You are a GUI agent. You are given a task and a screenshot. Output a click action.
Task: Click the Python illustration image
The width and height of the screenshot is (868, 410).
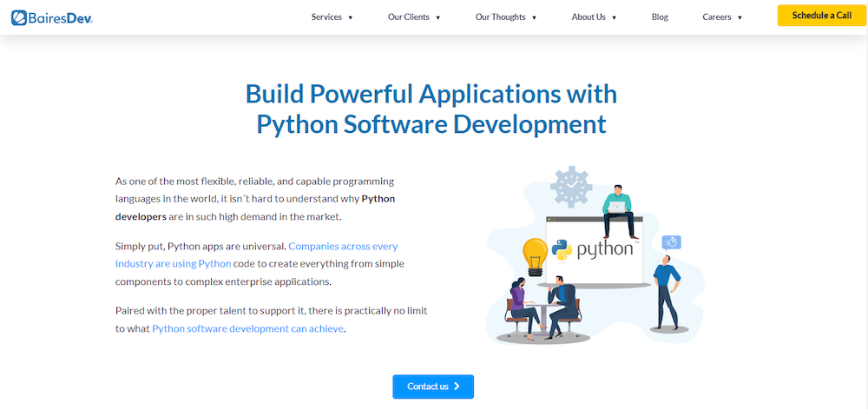pos(595,255)
